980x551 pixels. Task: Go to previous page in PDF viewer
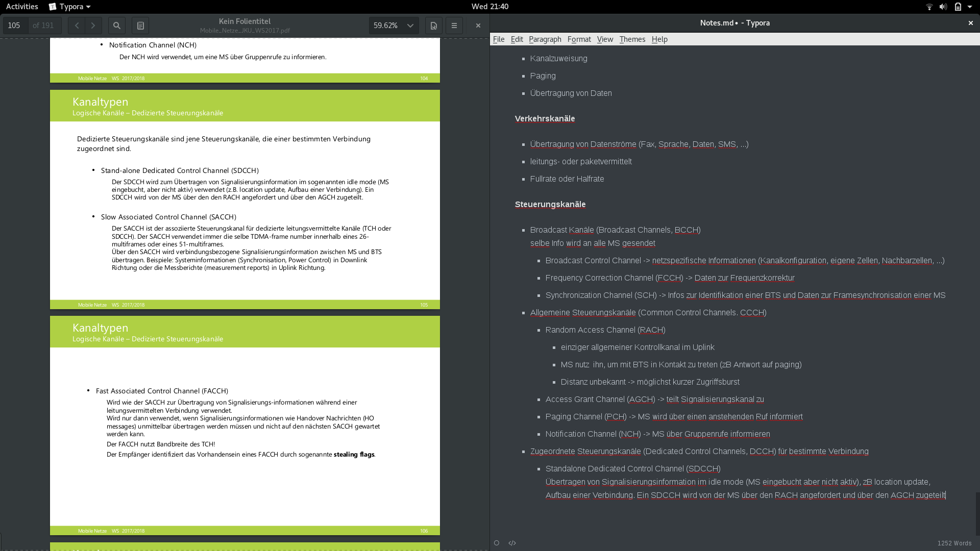point(77,26)
